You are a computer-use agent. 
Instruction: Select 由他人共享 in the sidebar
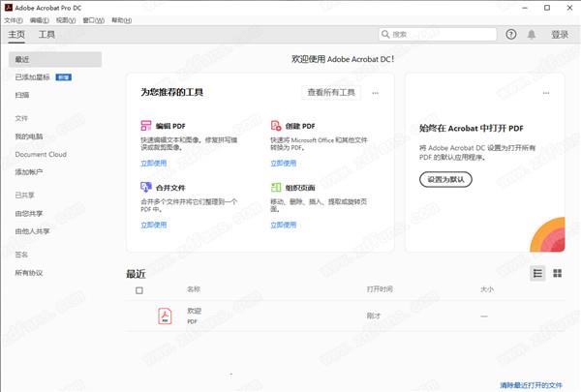pos(32,231)
